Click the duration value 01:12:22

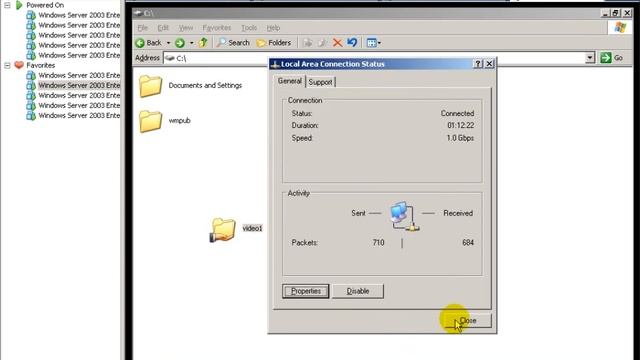[x=460, y=125]
